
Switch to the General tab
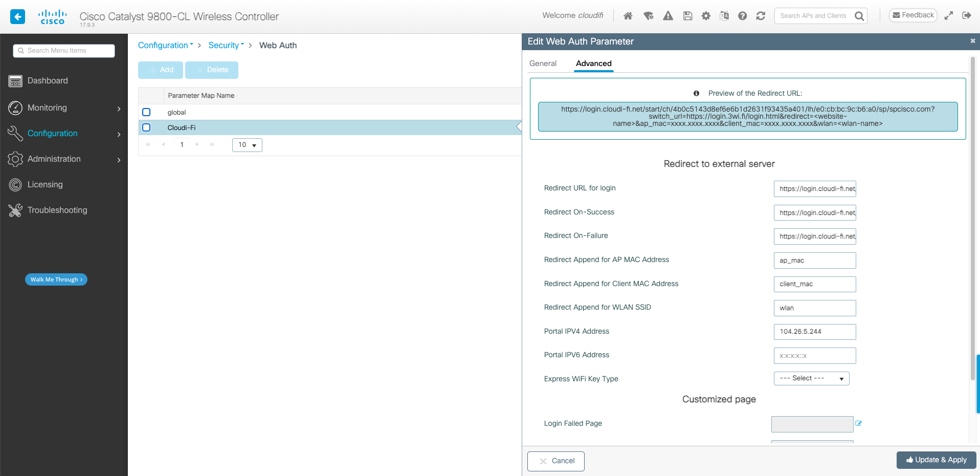(x=543, y=63)
